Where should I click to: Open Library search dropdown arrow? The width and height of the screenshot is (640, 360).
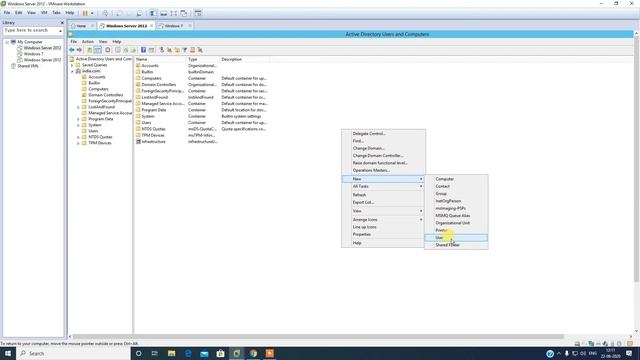(60, 31)
